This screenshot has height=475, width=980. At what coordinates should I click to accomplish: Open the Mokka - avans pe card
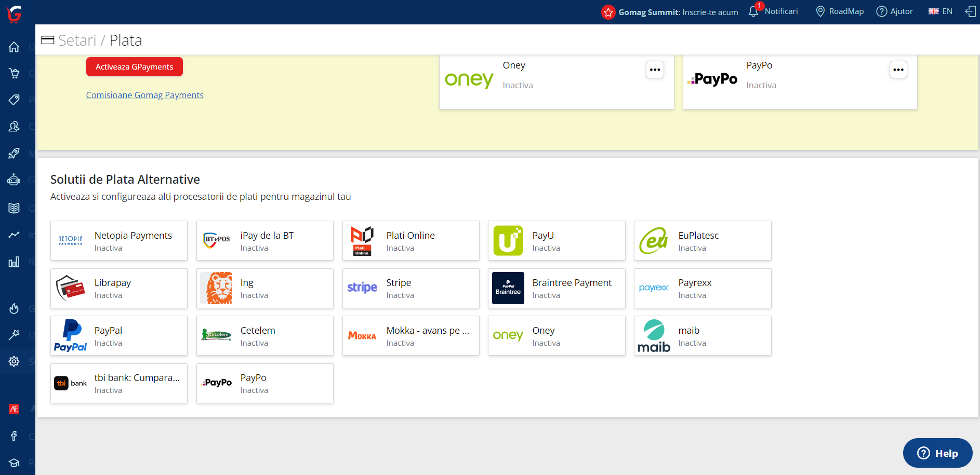411,336
